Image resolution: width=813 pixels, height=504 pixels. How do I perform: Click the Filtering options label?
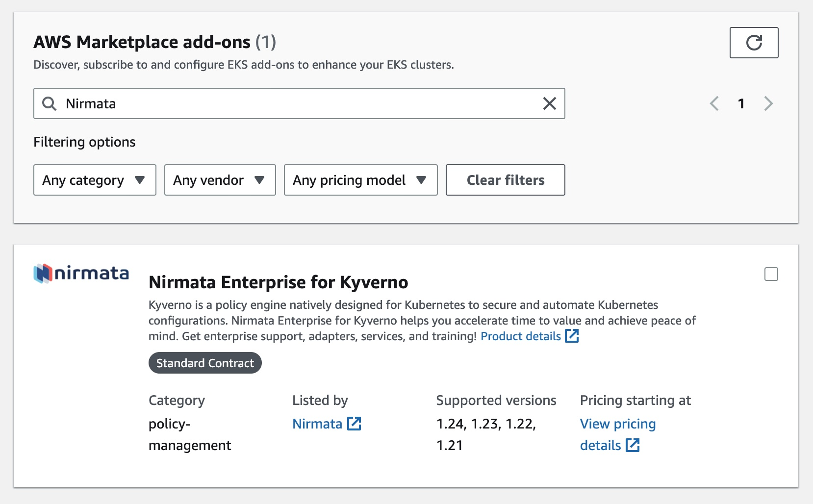84,142
